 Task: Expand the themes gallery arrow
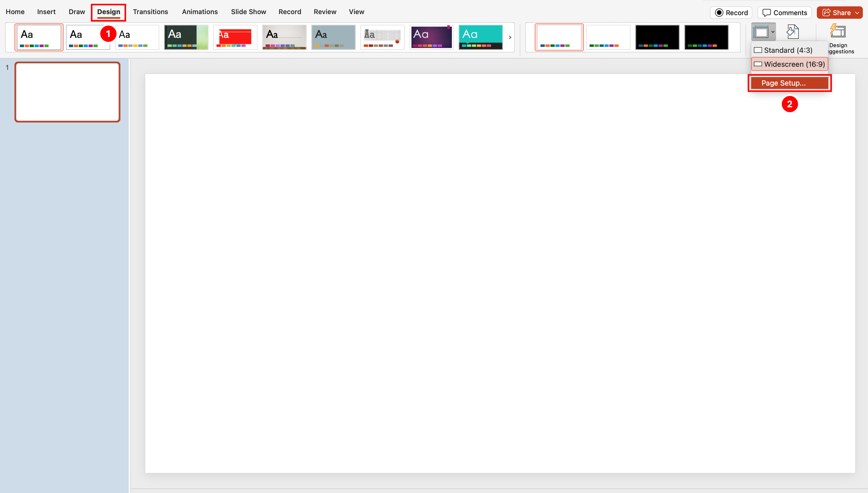pos(510,37)
